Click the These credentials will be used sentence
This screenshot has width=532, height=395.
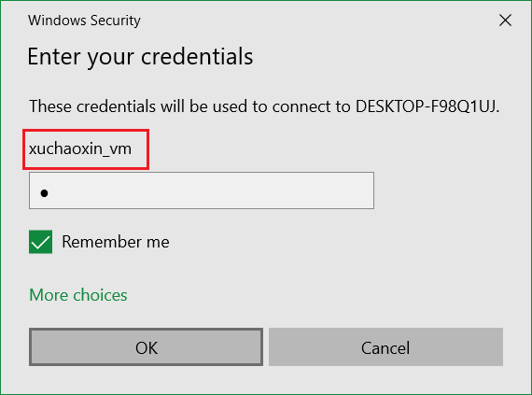pyautogui.click(x=264, y=106)
